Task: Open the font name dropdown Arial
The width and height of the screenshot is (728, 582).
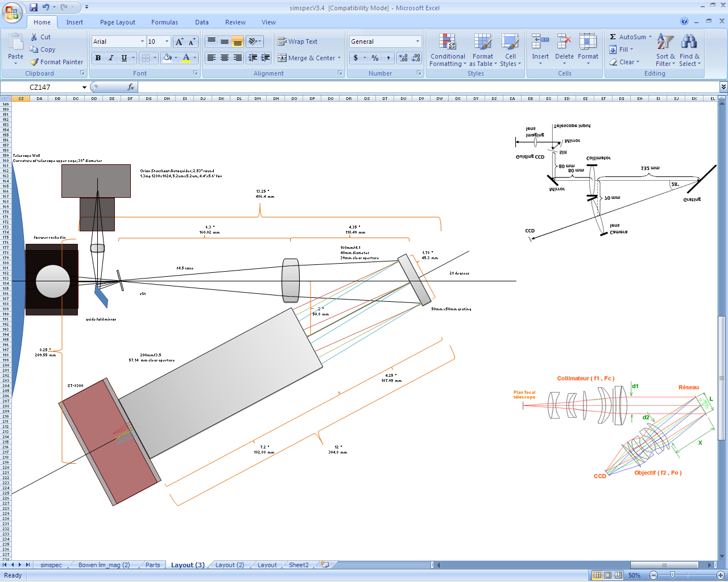Action: [x=142, y=41]
